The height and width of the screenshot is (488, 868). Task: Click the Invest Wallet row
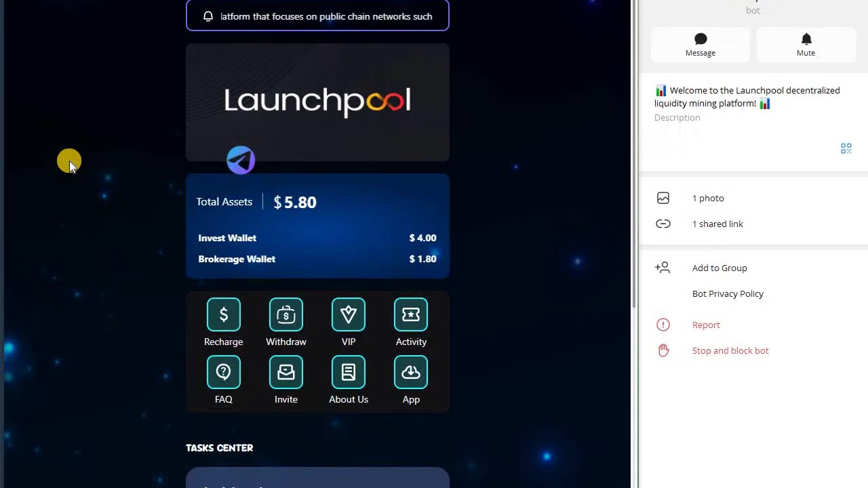pos(317,238)
